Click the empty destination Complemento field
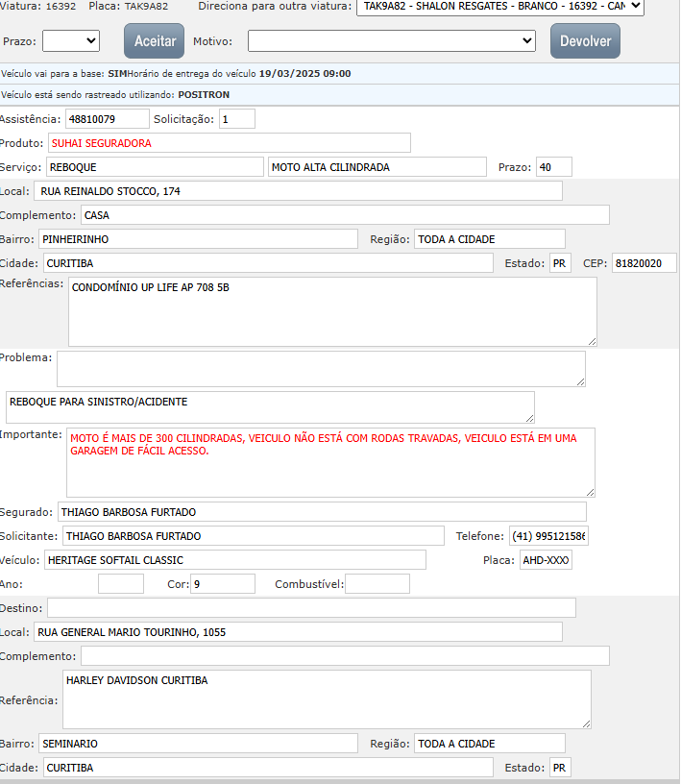The width and height of the screenshot is (681, 784). click(x=345, y=656)
